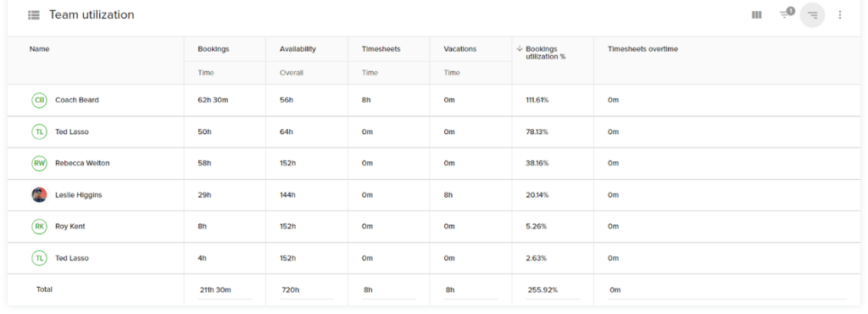Open the column chooser icon
Screen dimensions: 868x314
756,15
